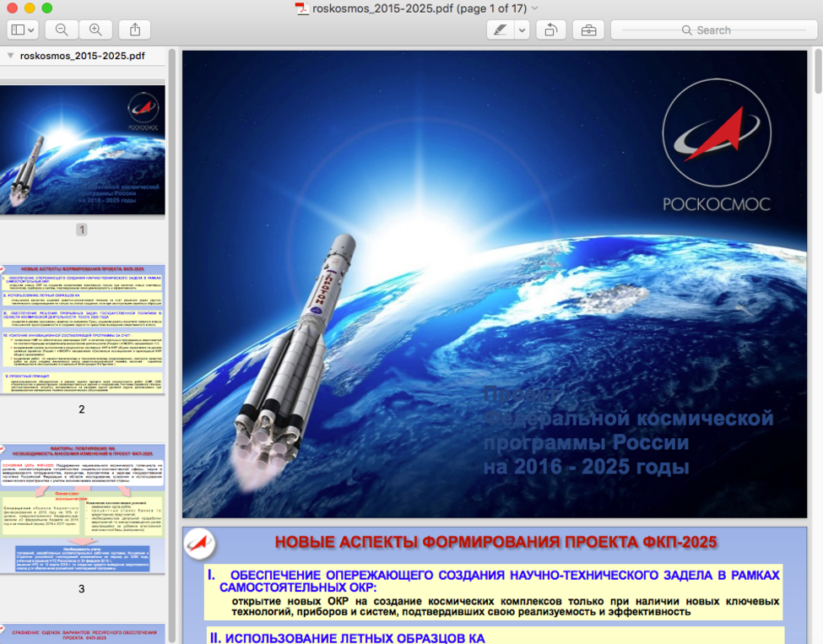The height and width of the screenshot is (644, 823).
Task: Click the sidebar view mode button
Action: pyautogui.click(x=18, y=30)
